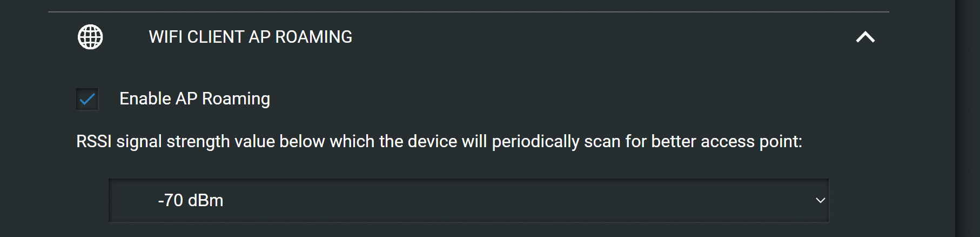
Task: Collapse the section using the up chevron
Action: pos(865,37)
